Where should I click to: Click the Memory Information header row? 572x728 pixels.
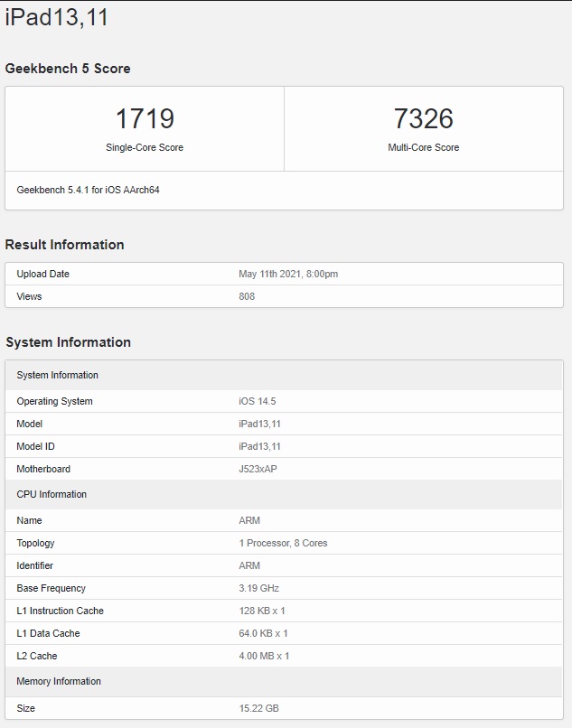(284, 682)
